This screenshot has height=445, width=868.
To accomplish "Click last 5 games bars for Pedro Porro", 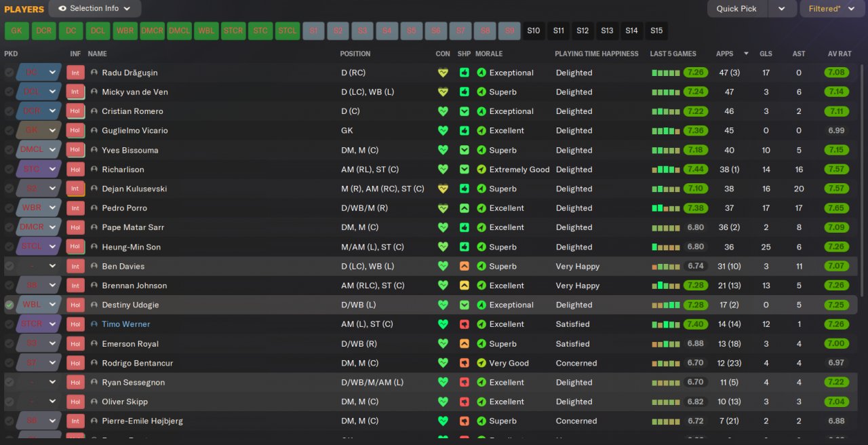I will (666, 208).
